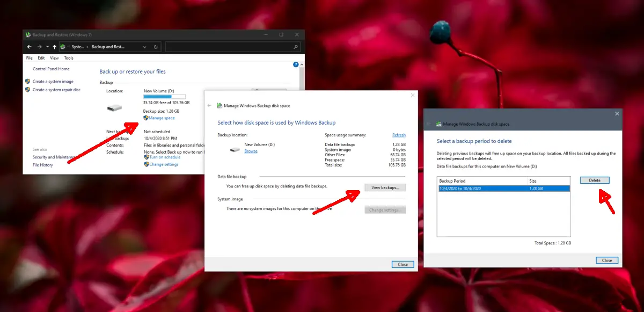Click shield icon beside Change settings link
This screenshot has width=644, height=312.
pos(146,164)
